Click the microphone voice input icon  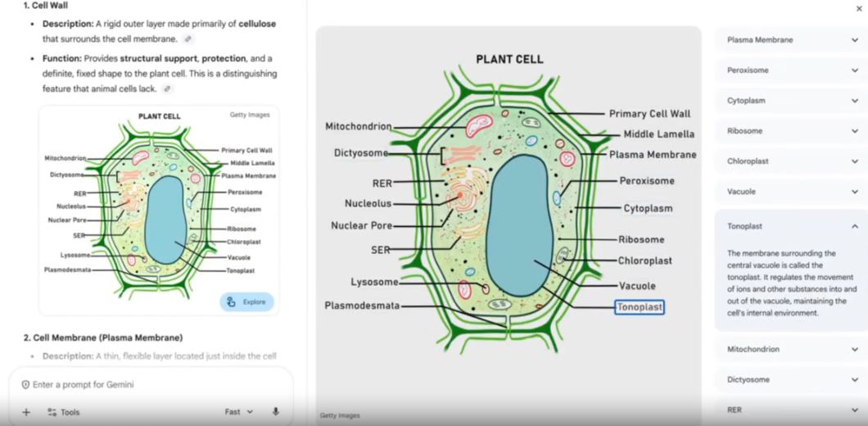coord(276,411)
